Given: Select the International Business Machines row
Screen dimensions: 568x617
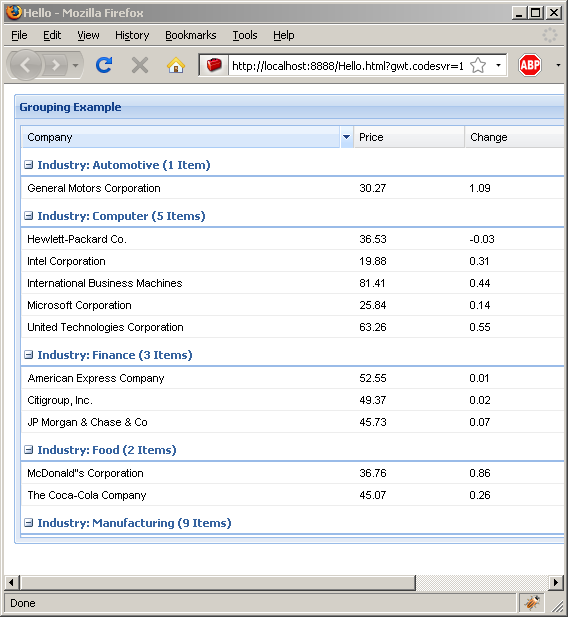Looking at the screenshot, I should 292,283.
